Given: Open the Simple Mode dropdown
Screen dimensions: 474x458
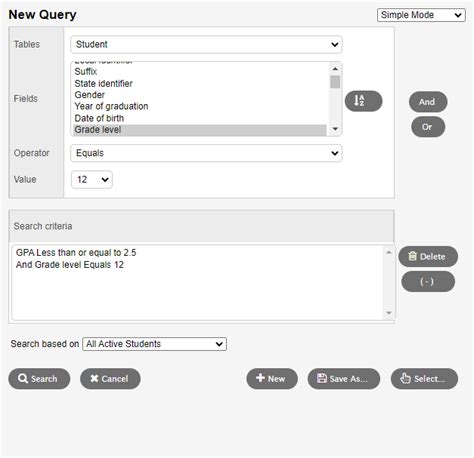Looking at the screenshot, I should [421, 15].
